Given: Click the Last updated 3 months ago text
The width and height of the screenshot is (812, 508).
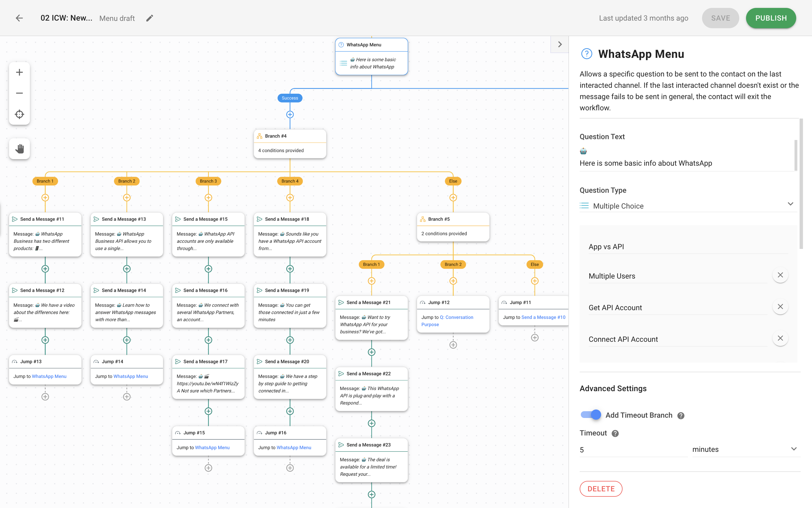Looking at the screenshot, I should pos(644,18).
